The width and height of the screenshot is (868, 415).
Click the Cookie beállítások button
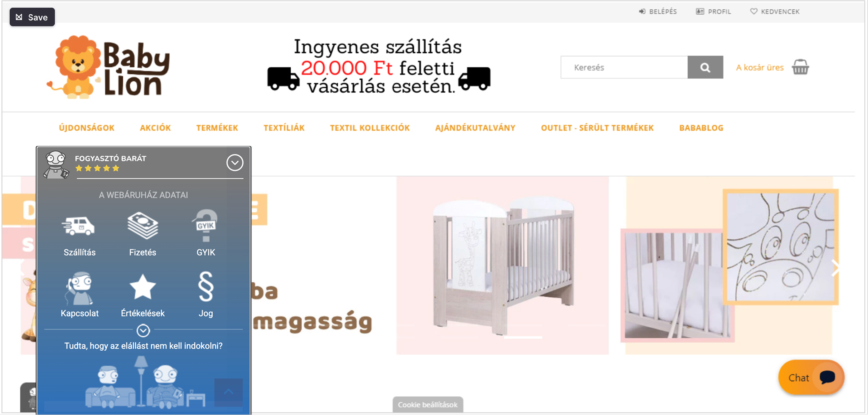coord(428,405)
